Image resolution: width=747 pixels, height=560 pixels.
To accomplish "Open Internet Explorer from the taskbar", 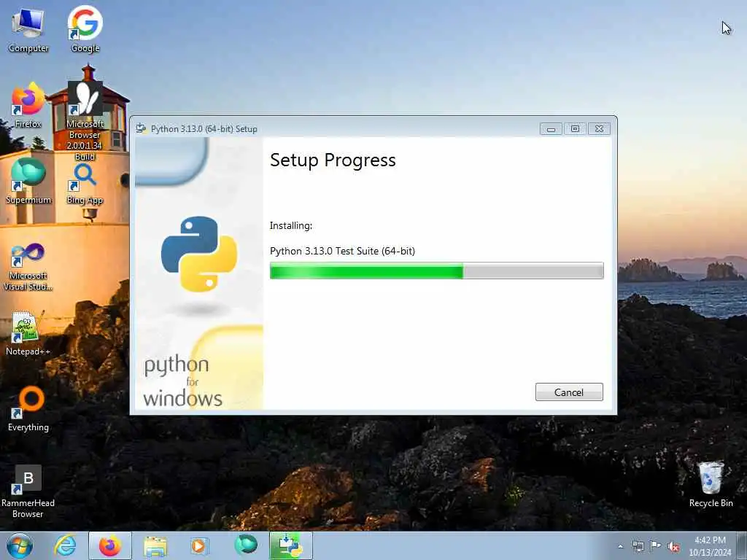I will point(65,545).
